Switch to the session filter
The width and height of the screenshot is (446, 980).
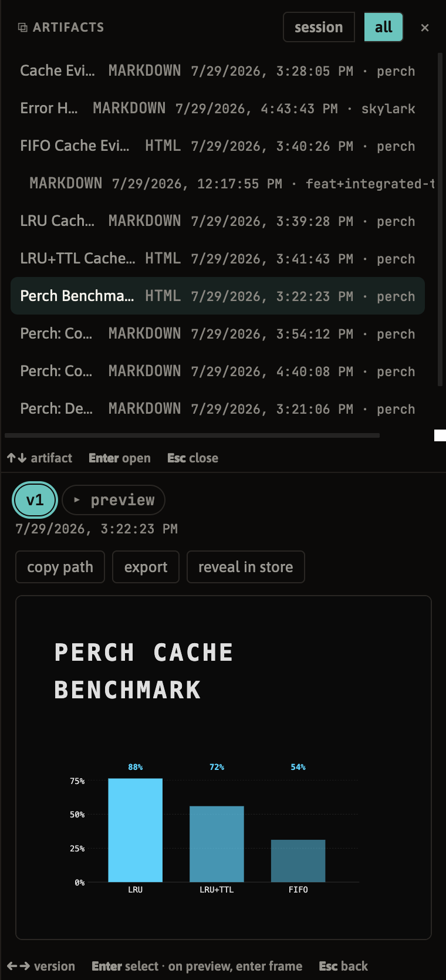tap(319, 27)
